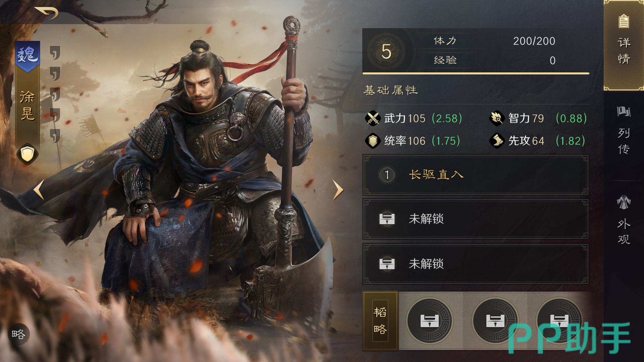Viewport: 644px width, 362px height.
Task: Tap the middle locked 韬略 circle slot
Action: point(495,321)
